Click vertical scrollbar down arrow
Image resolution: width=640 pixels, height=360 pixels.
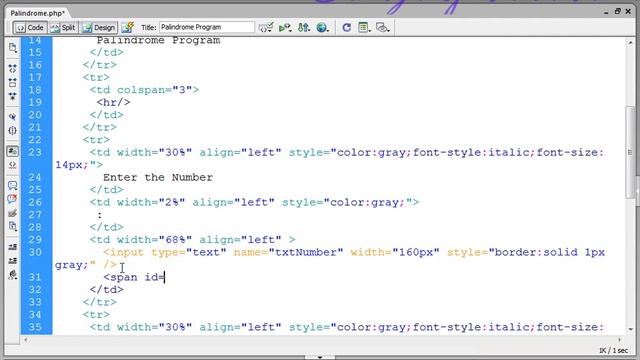tap(630, 329)
